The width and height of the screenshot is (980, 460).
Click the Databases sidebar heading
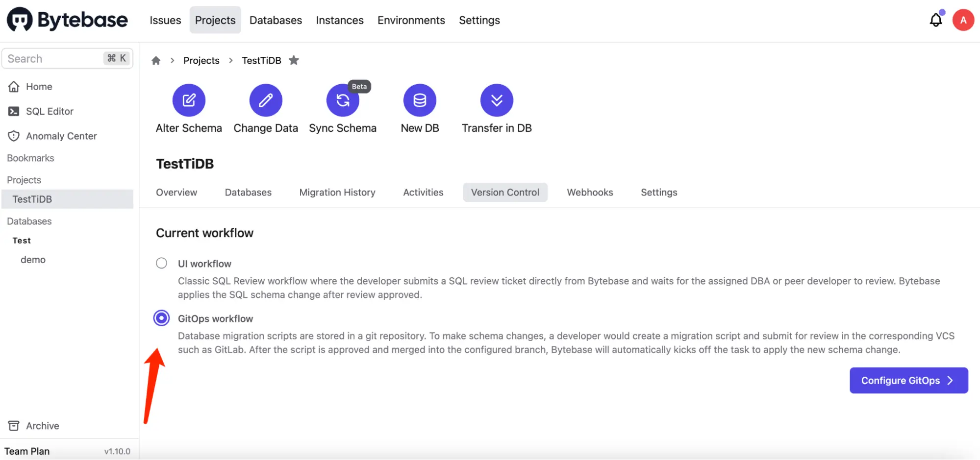point(29,221)
